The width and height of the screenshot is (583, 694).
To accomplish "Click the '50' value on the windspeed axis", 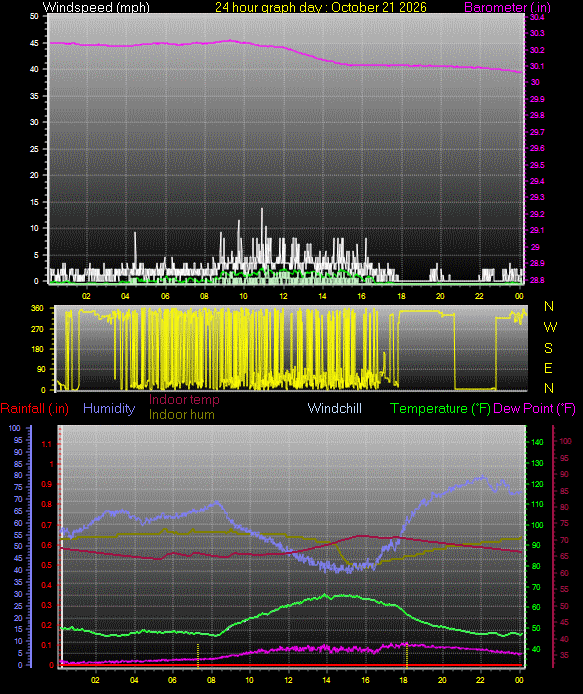I will pos(34,16).
